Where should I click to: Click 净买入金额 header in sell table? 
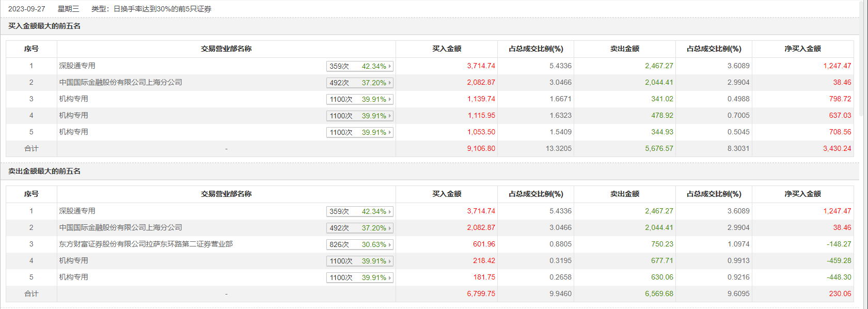point(802,194)
